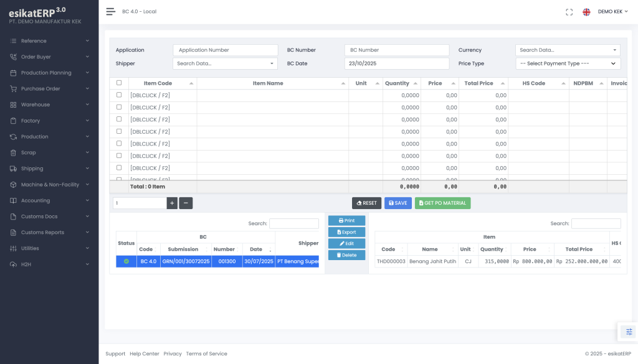Click the GET PO MATERIAL button
This screenshot has height=364, width=638.
(x=442, y=203)
